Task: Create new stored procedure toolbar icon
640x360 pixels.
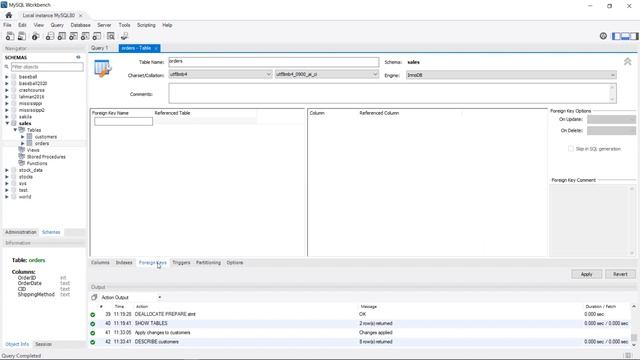Action: pos(85,36)
